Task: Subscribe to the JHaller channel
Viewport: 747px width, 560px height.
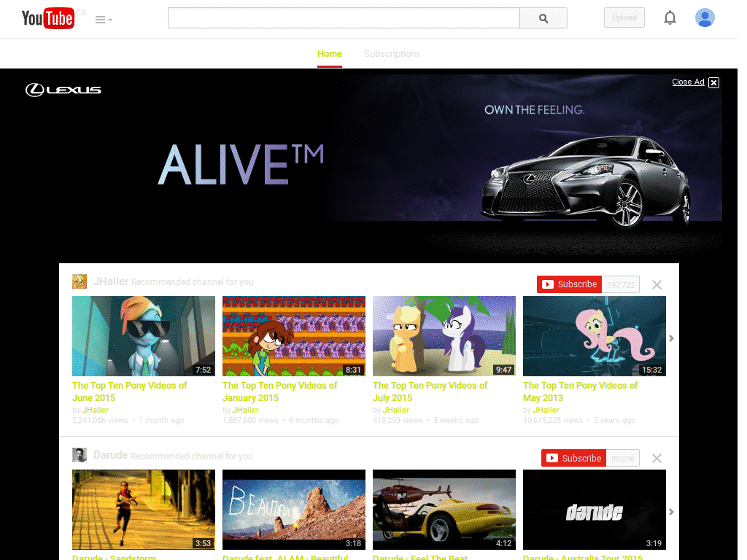Action: point(569,284)
